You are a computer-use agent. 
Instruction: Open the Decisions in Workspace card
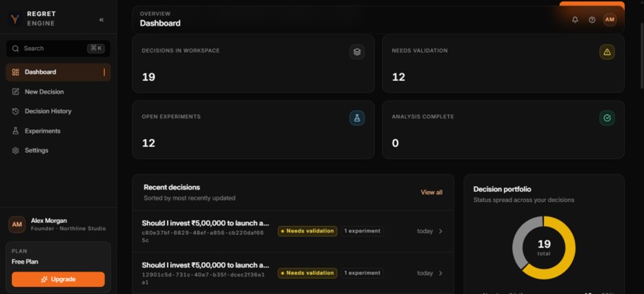tap(253, 64)
